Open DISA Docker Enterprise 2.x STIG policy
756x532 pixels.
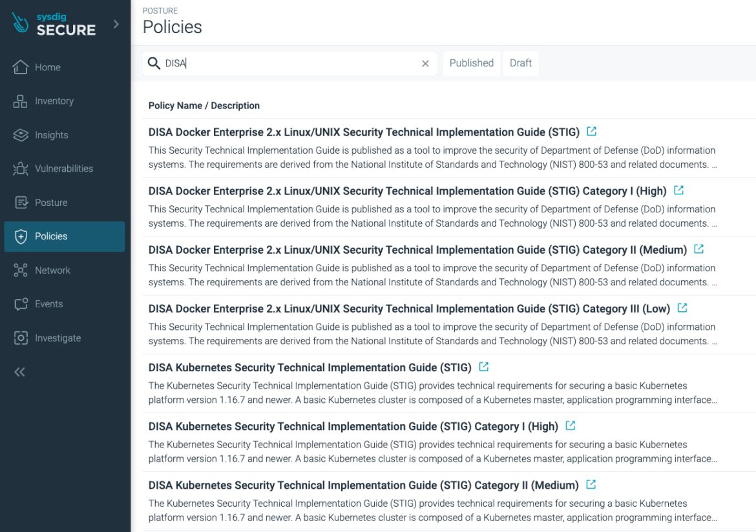362,132
